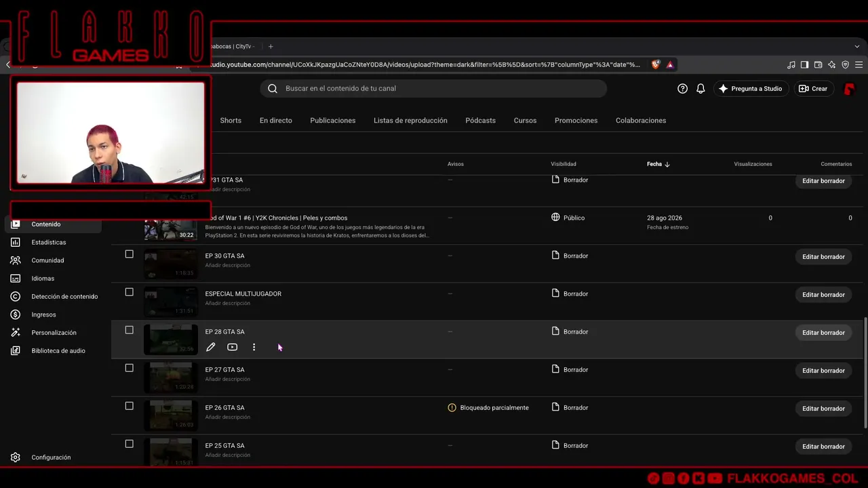The height and width of the screenshot is (488, 868).
Task: Check the box beside EP 26 GTA SA
Action: pyautogui.click(x=129, y=406)
